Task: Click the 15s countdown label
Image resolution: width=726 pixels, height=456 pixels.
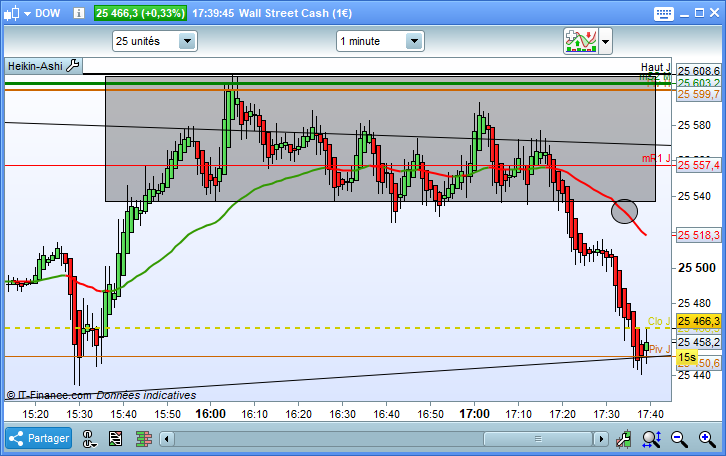Action: [687, 357]
